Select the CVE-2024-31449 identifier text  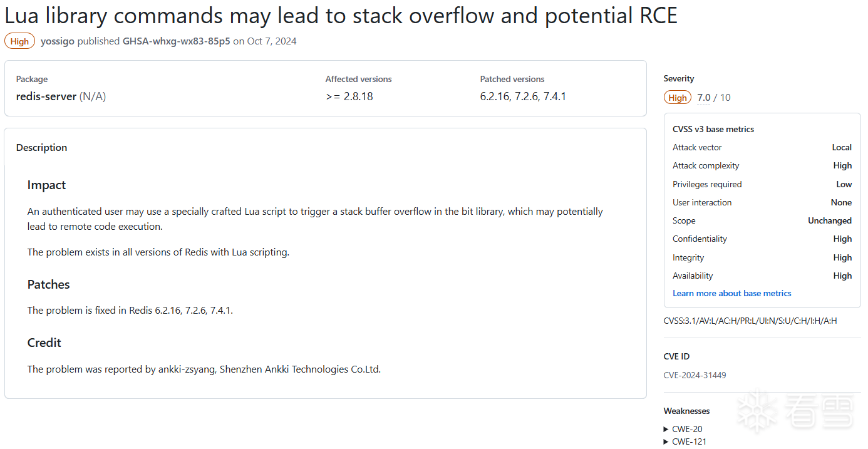[x=695, y=375]
